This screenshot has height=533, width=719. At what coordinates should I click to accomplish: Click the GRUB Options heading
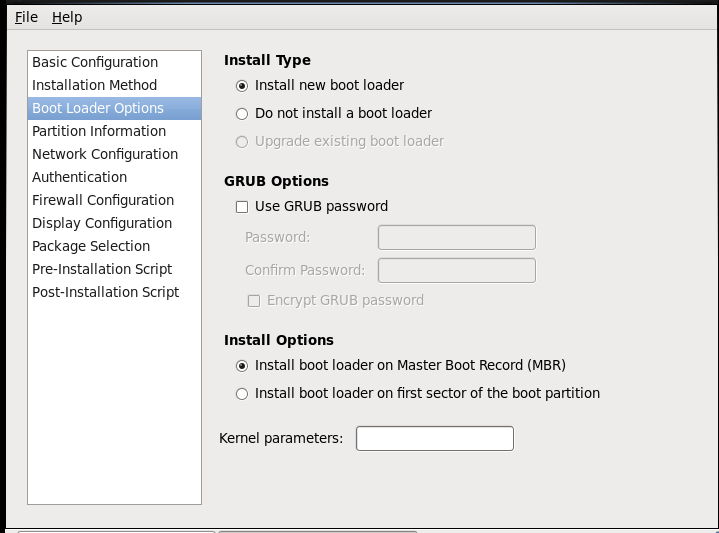(276, 181)
